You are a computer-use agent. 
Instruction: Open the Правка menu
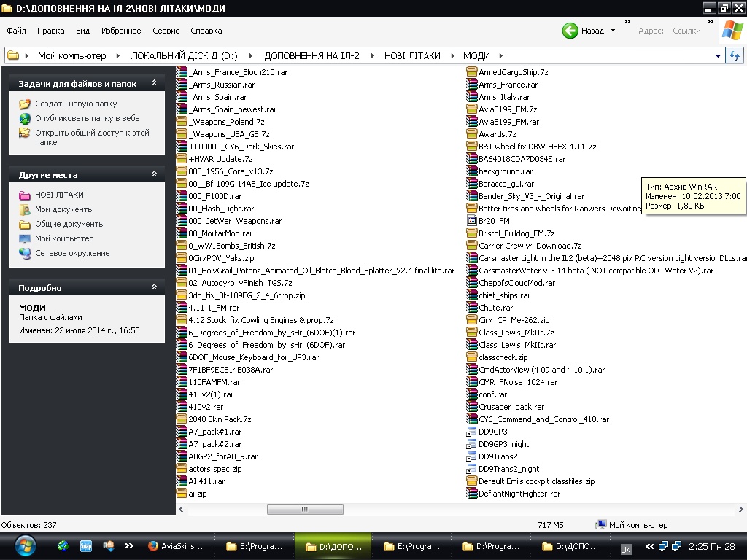(x=50, y=31)
